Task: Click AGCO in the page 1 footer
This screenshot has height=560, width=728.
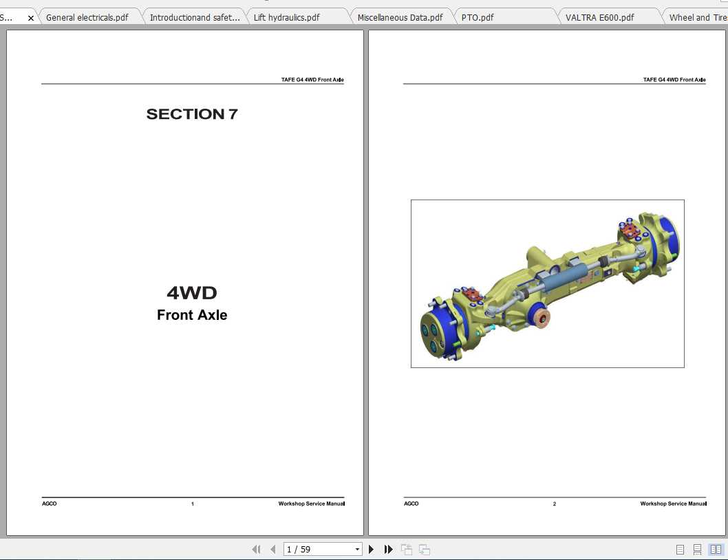Action: click(50, 504)
